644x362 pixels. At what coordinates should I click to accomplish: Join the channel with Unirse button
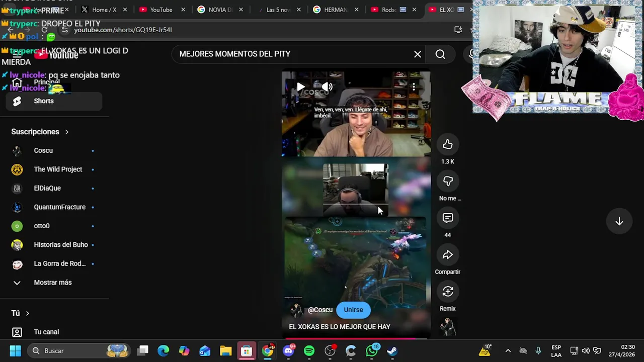pyautogui.click(x=353, y=310)
